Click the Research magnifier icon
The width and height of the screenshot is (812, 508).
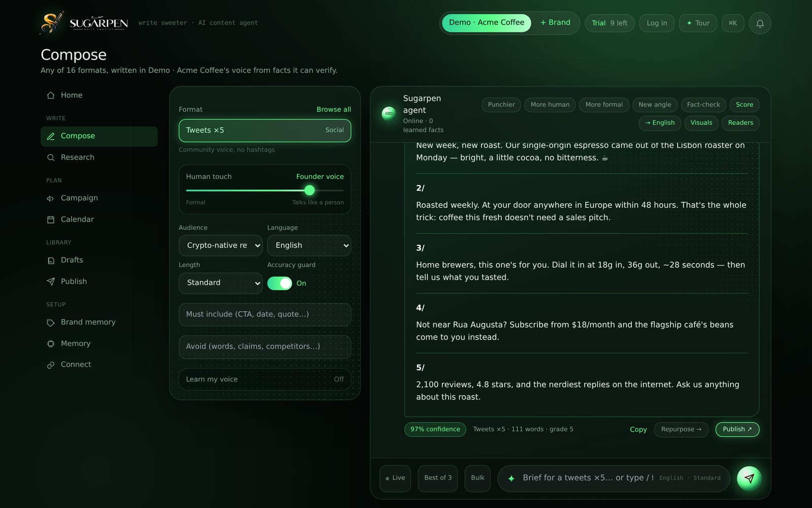51,157
